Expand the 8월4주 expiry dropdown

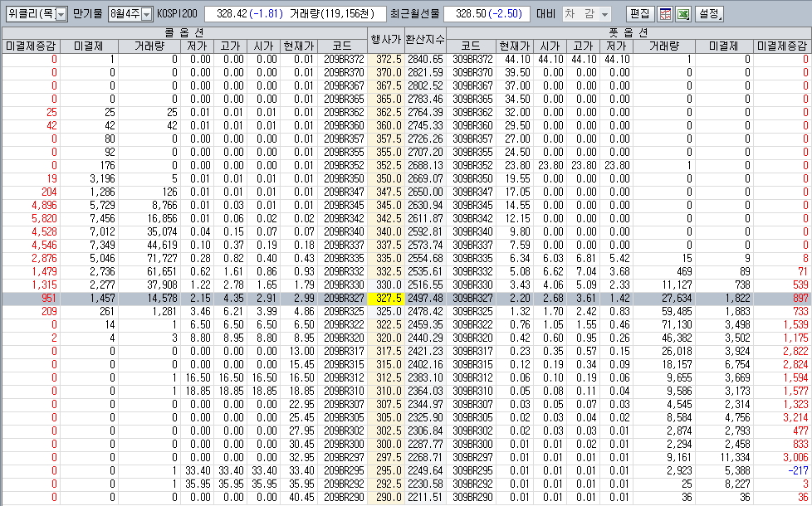130,14
